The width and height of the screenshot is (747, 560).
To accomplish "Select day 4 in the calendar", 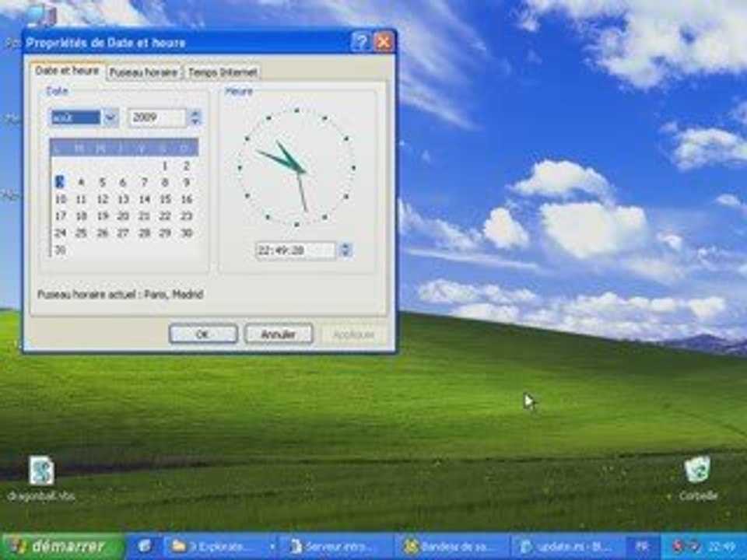I will coord(81,182).
